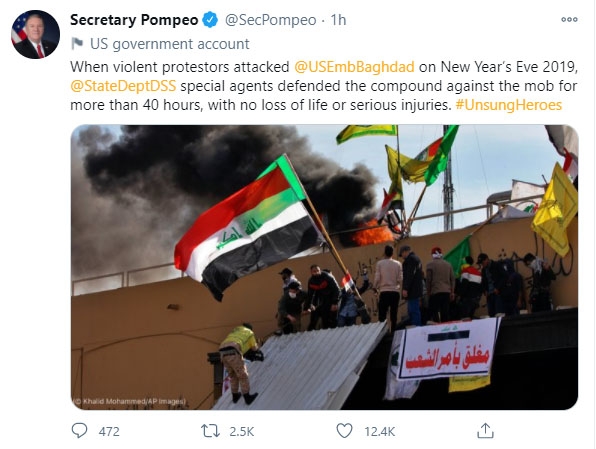Like the tweet with heart icon
Screen dimensions: 596x449
344,431
